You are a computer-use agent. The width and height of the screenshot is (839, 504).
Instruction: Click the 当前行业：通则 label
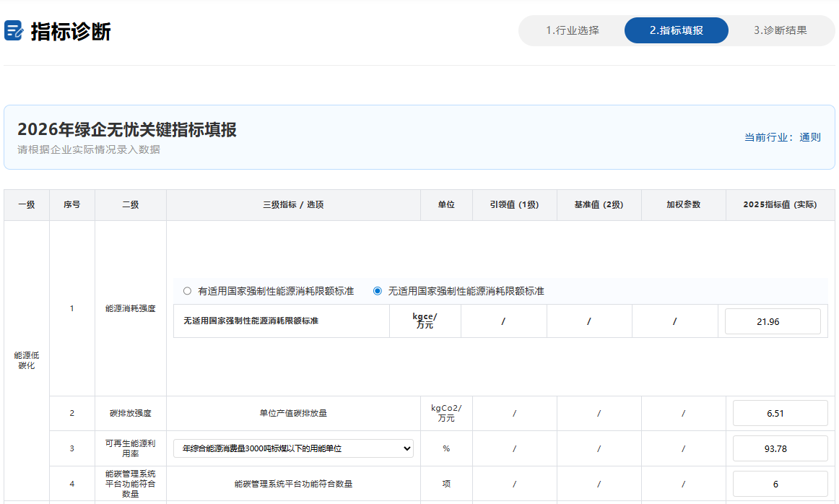pos(782,137)
